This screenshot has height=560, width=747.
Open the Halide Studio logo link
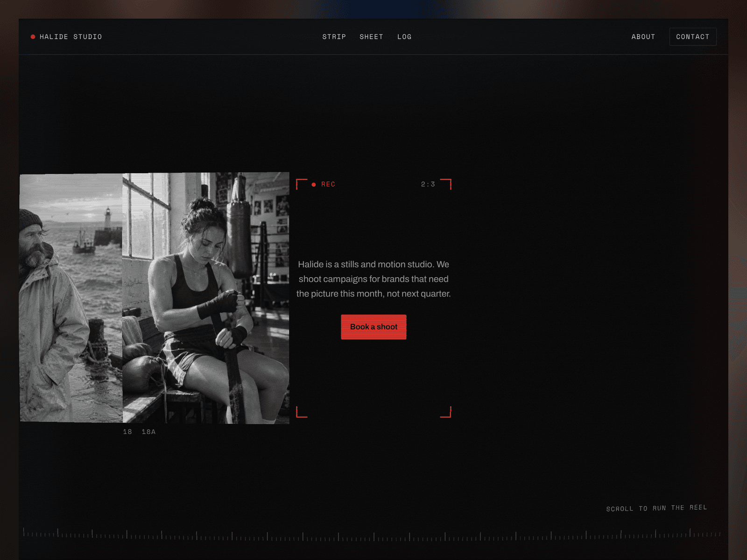(66, 37)
